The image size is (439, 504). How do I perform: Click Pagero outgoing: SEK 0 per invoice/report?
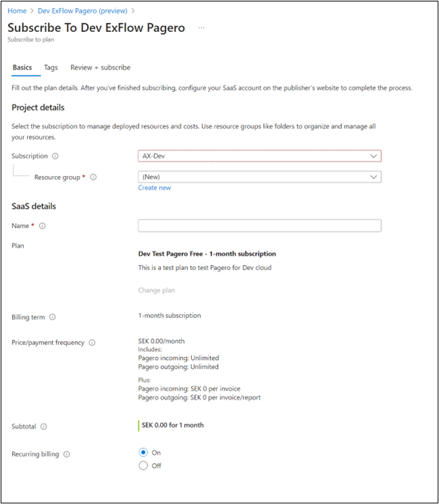tap(199, 398)
